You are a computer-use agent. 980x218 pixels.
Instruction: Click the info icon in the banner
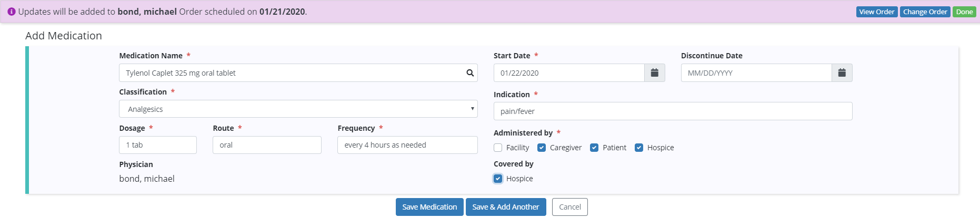coord(12,12)
